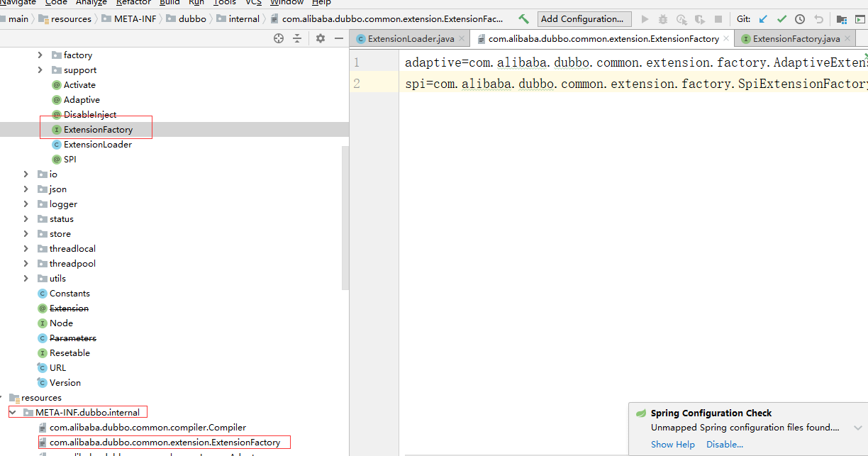Click the Stop square icon
Screen dimensions: 868x456
[x=718, y=19]
